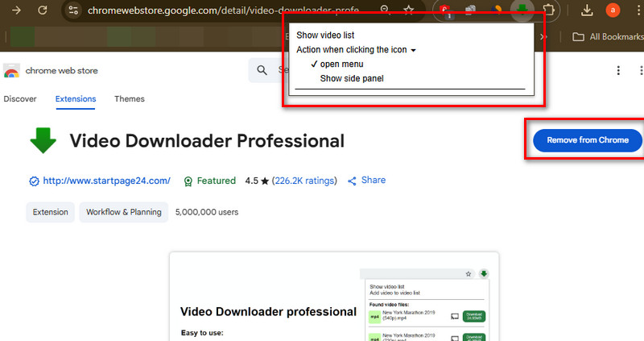Switch to the Extensions tab
This screenshot has width=644, height=341.
pos(76,99)
